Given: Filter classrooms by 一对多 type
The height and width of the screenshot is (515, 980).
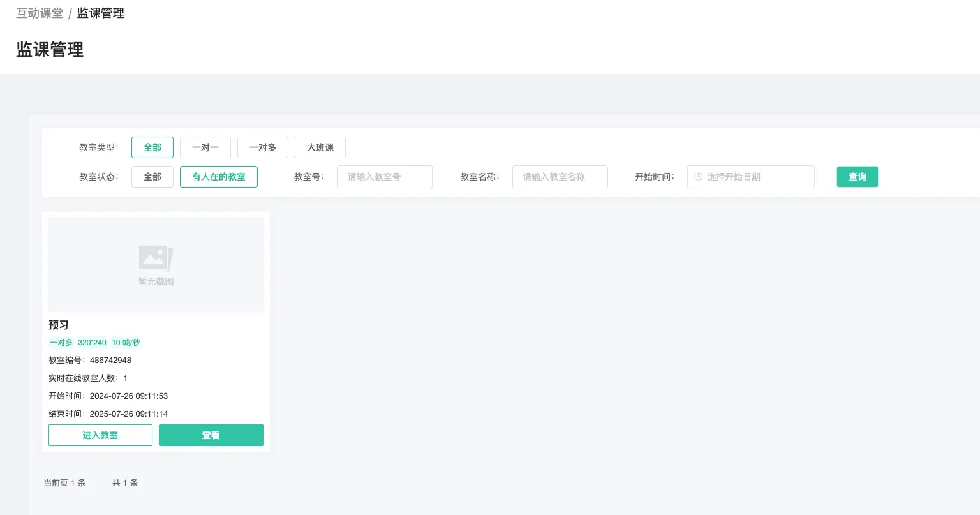Looking at the screenshot, I should pyautogui.click(x=262, y=147).
